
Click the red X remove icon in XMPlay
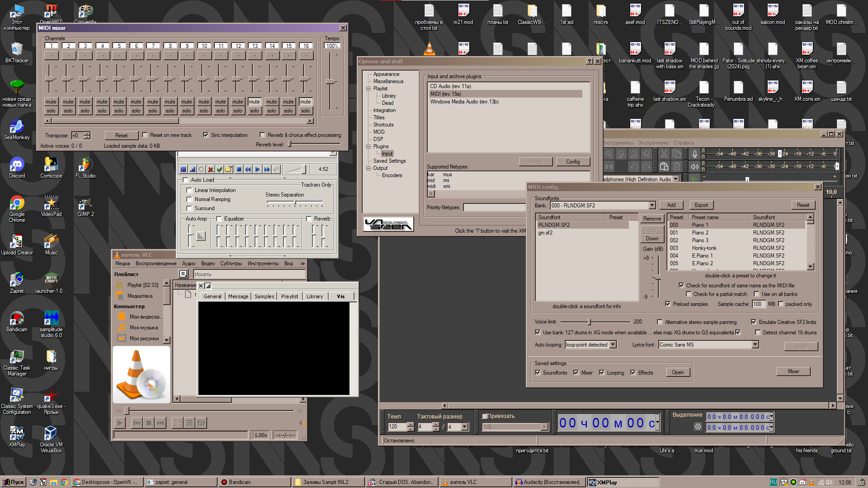point(210,169)
